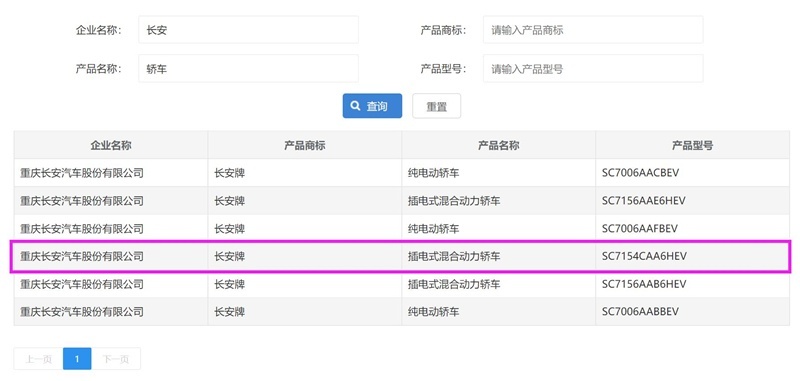Click the 下一页 next page button

coord(116,359)
